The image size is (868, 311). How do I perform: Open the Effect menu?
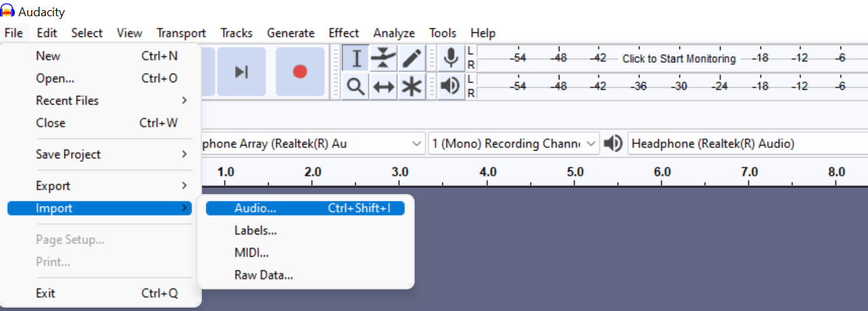344,32
